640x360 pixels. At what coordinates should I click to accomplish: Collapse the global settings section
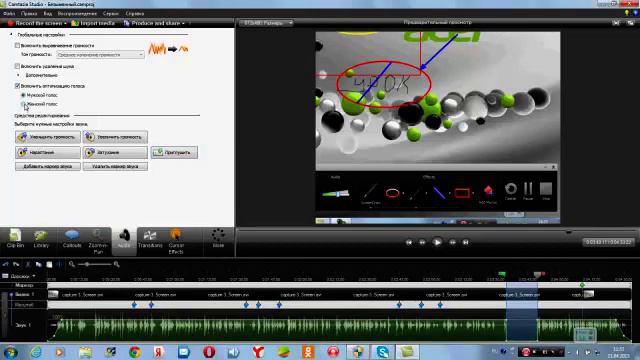pyautogui.click(x=11, y=35)
